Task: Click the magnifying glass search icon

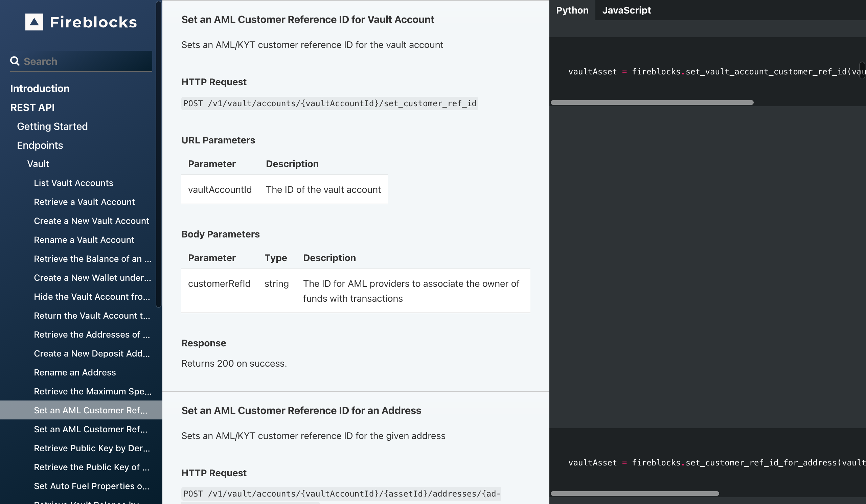Action: point(15,61)
